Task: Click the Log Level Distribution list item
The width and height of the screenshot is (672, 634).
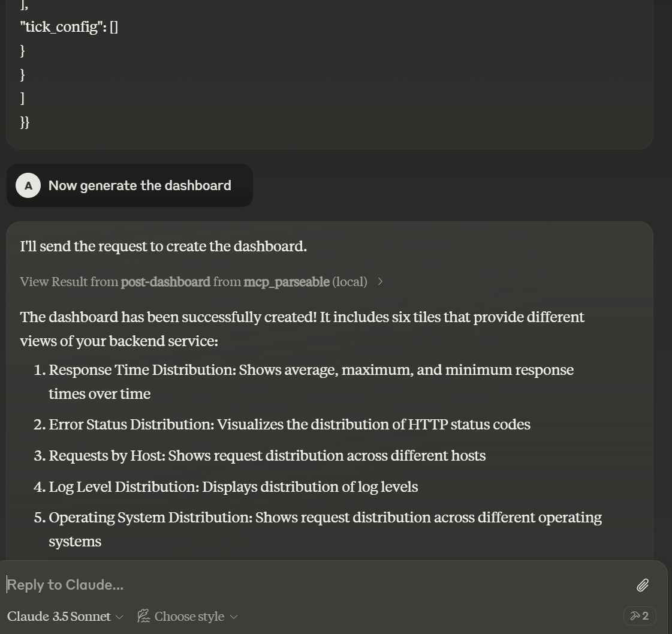Action: click(x=233, y=486)
